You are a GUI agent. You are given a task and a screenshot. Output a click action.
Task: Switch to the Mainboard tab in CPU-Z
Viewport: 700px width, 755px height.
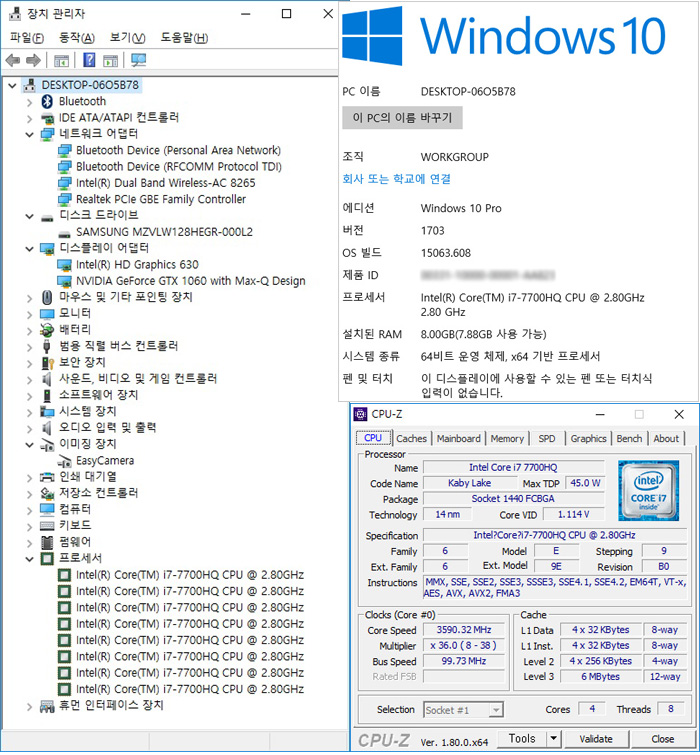(458, 439)
